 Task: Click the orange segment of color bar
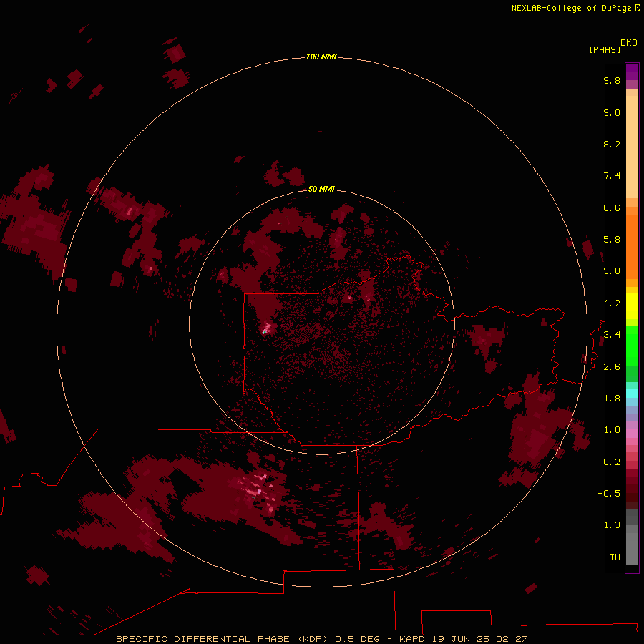point(632,246)
